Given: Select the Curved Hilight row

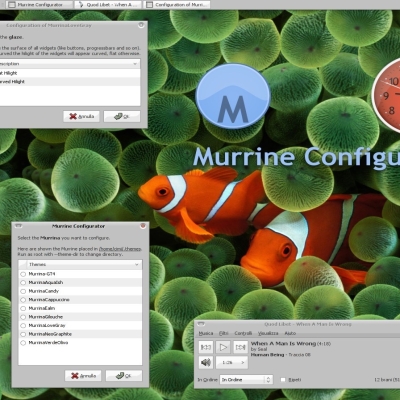Looking at the screenshot, I should 70,82.
